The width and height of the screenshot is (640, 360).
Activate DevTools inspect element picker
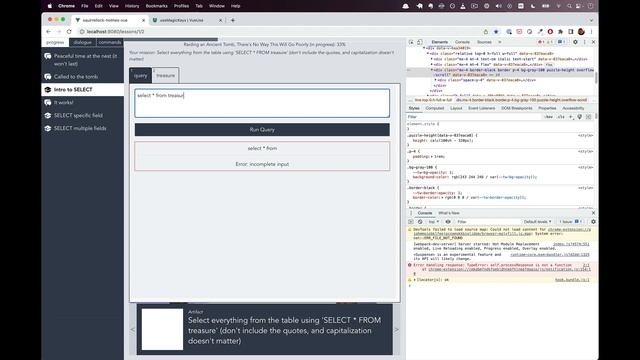(411, 42)
